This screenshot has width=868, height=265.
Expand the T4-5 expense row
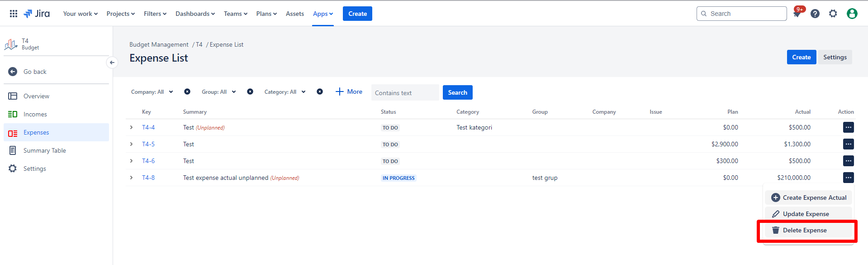(132, 144)
